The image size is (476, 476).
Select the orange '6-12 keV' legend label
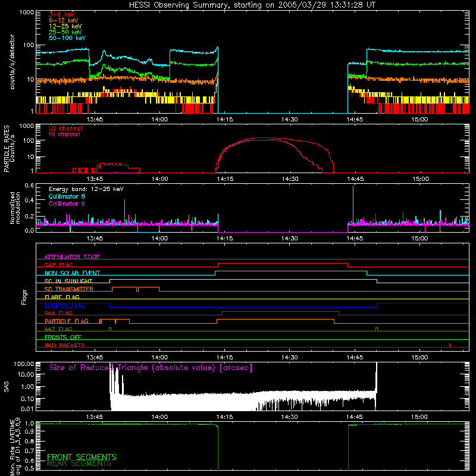[x=64, y=20]
